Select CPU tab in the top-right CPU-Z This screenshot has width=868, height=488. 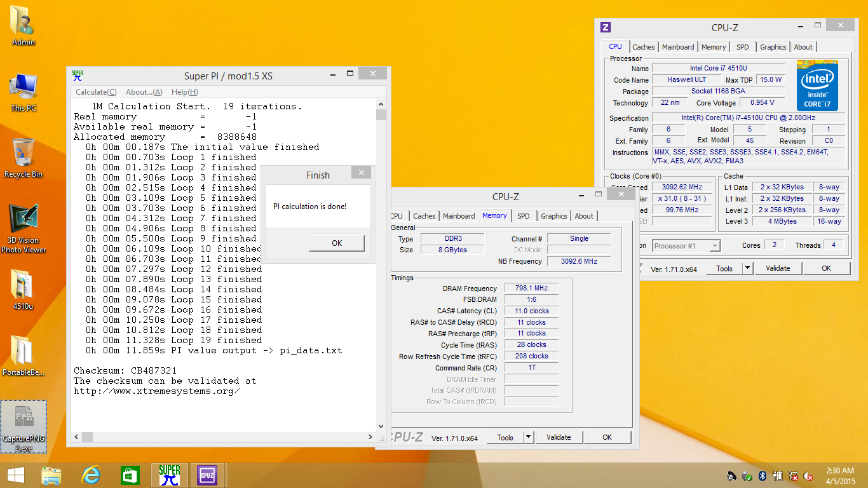click(615, 46)
